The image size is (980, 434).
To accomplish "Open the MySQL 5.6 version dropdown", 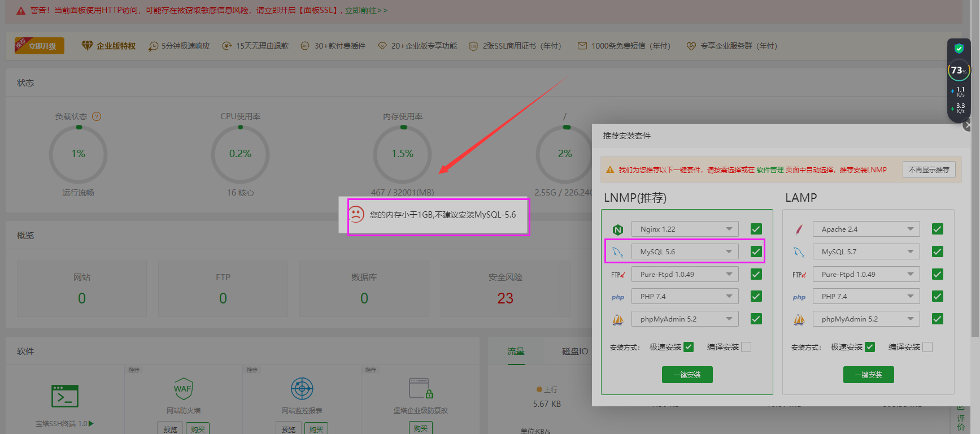I will [x=685, y=251].
